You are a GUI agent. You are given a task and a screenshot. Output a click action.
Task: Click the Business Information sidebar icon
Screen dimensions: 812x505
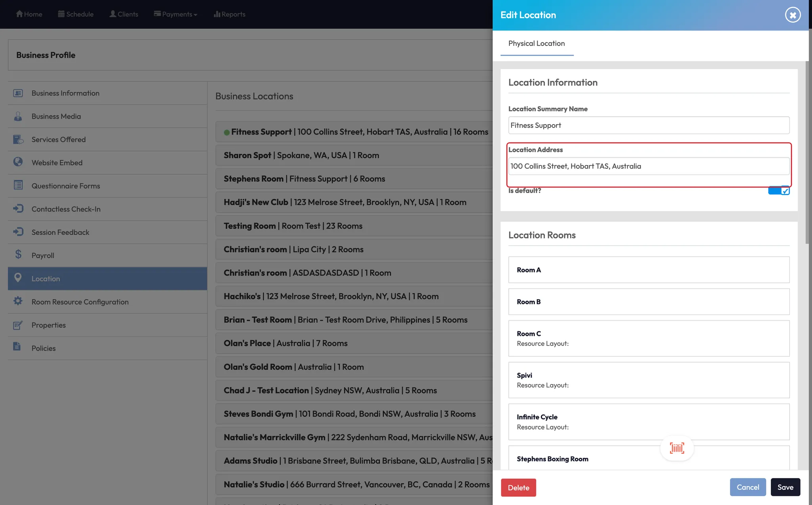point(18,93)
